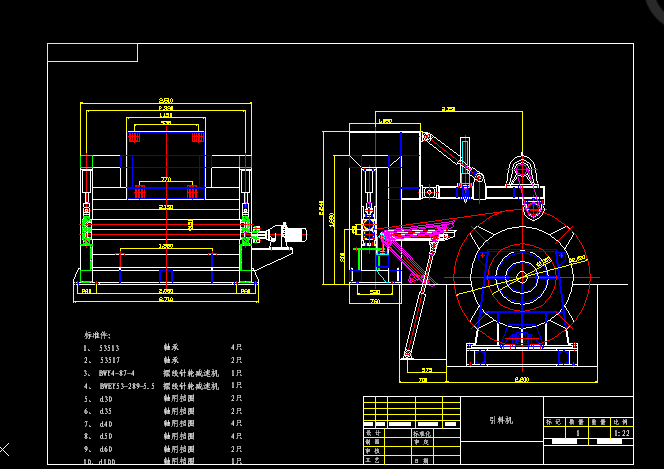Click the X icon at the left edge
Screen dimensions: 664x469
4,450
